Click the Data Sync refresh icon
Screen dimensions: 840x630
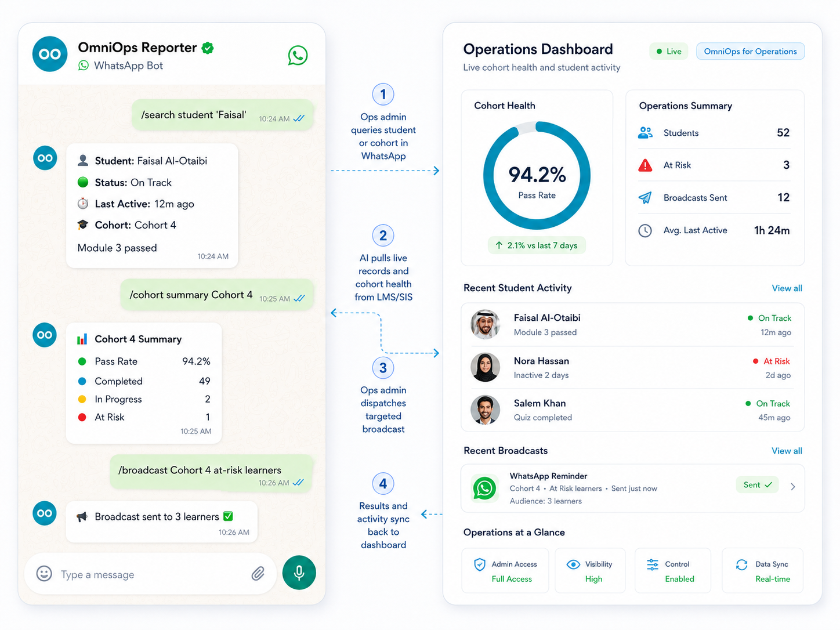[741, 564]
